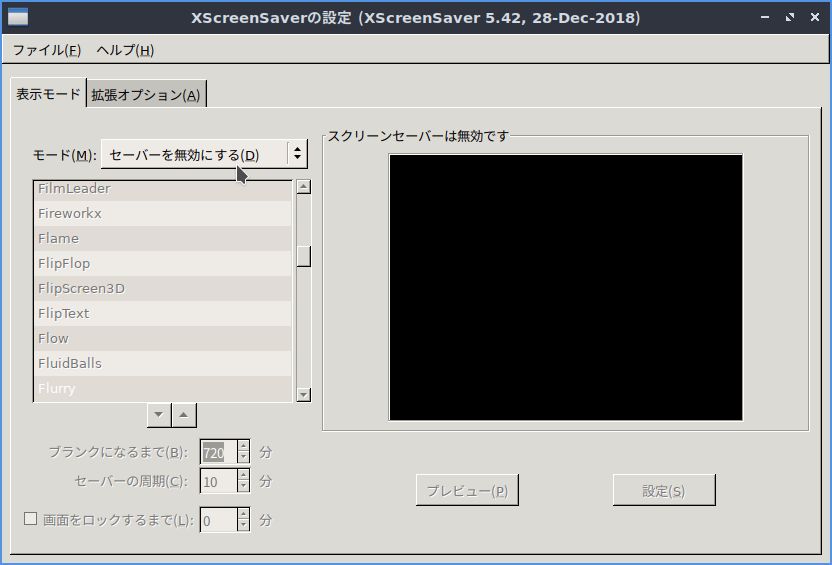This screenshot has width=832, height=565.
Task: Click the セーバーの周期(C) minutes field
Action: [219, 481]
